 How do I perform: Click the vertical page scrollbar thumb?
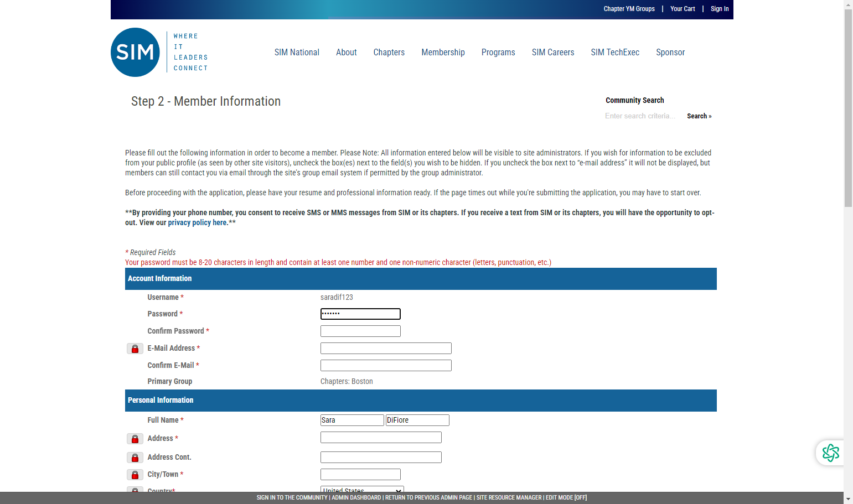click(848, 108)
